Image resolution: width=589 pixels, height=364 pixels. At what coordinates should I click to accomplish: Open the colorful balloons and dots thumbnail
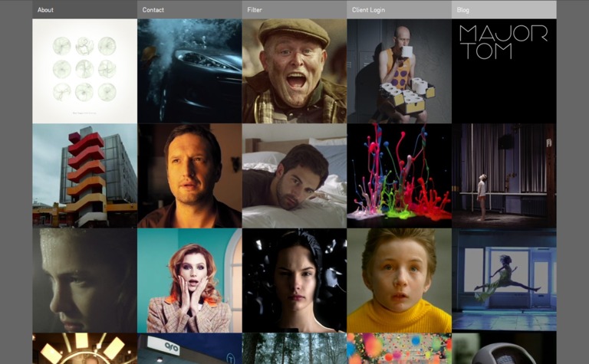click(400, 349)
